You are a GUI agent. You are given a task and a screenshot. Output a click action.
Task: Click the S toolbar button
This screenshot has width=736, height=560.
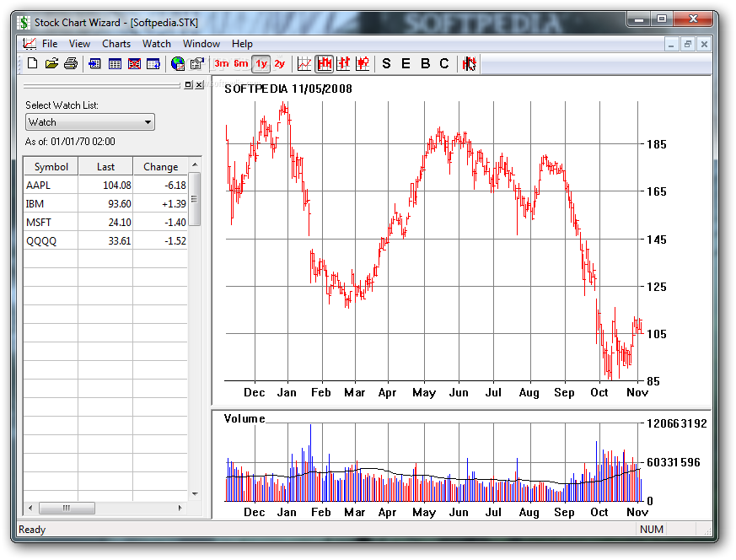386,63
